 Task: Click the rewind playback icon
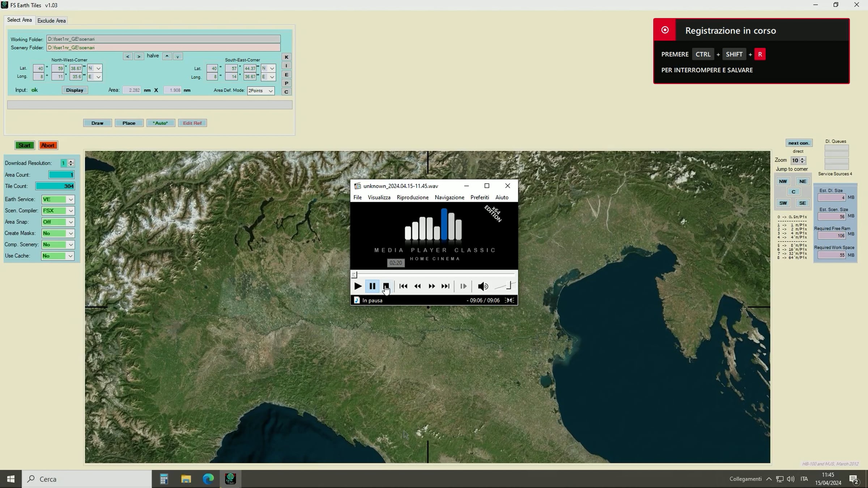pyautogui.click(x=417, y=286)
